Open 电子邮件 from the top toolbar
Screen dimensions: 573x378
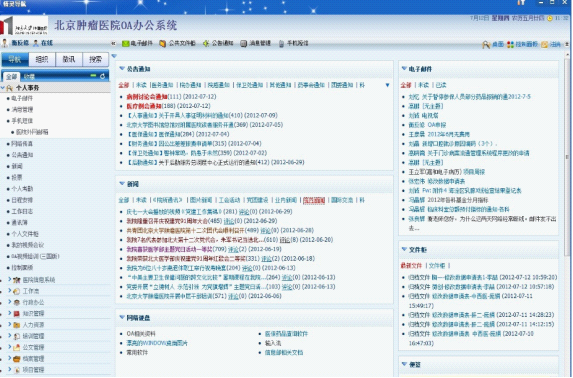click(x=137, y=44)
